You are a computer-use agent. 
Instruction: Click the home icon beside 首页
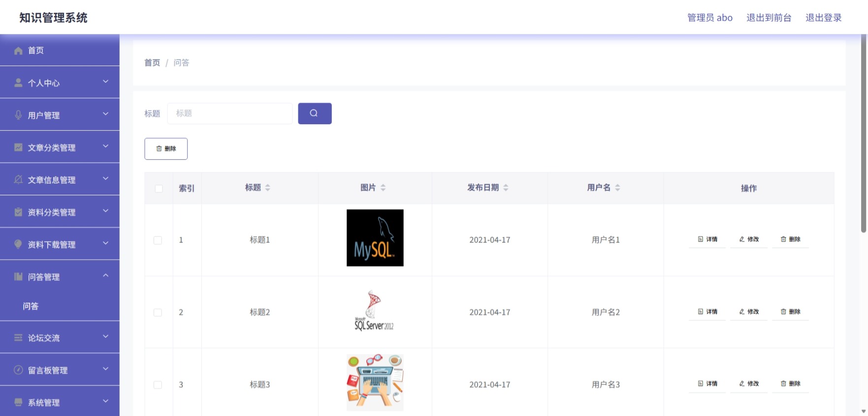pyautogui.click(x=18, y=51)
